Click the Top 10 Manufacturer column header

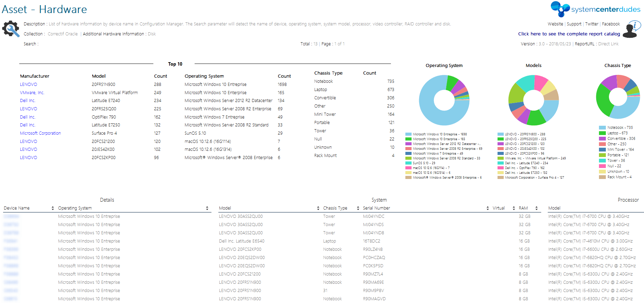click(34, 76)
